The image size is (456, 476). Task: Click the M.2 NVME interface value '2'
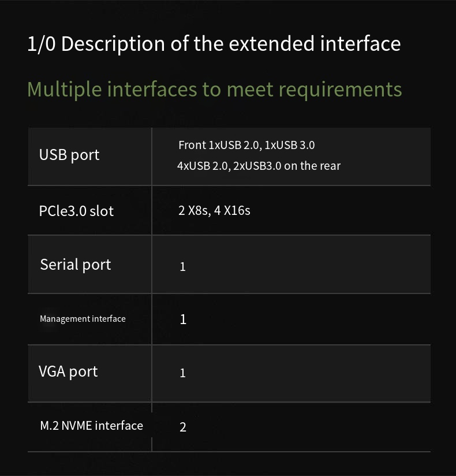click(x=182, y=427)
